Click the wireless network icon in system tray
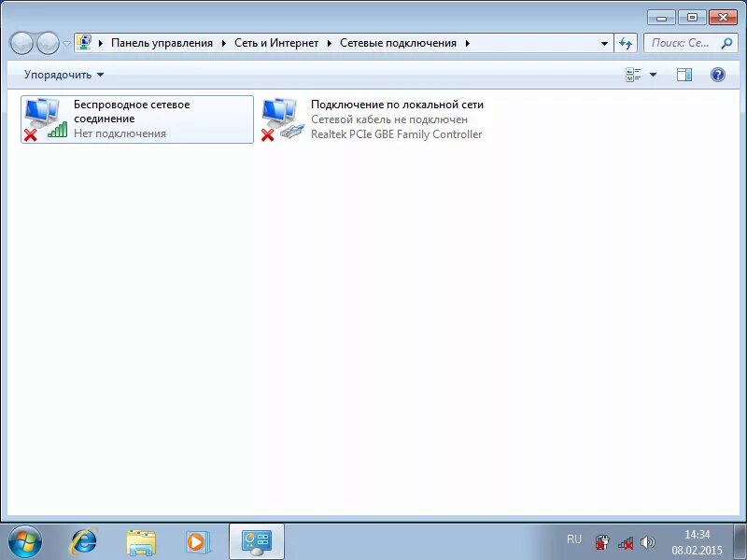 tap(625, 543)
